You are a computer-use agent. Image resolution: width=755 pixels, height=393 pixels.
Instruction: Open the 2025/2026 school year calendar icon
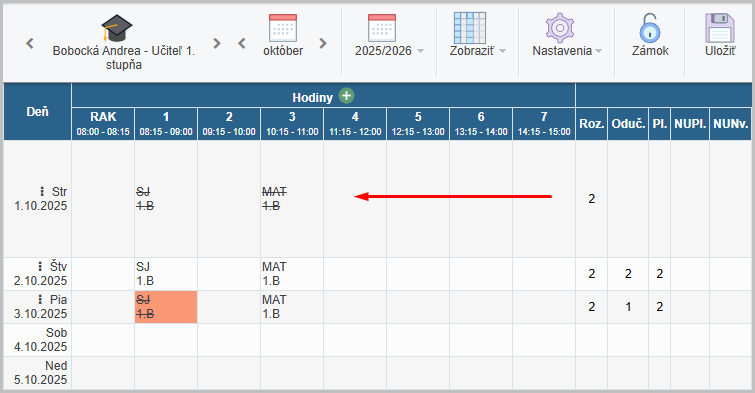tap(382, 28)
